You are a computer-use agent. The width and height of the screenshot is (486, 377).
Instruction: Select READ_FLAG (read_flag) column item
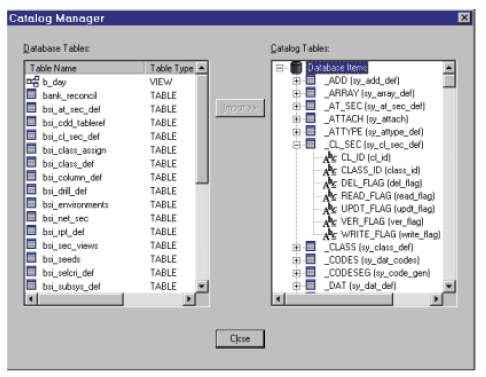[x=388, y=196]
